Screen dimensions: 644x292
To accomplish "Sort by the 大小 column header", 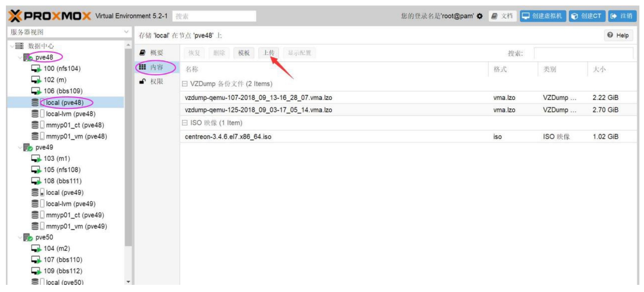I will [612, 70].
